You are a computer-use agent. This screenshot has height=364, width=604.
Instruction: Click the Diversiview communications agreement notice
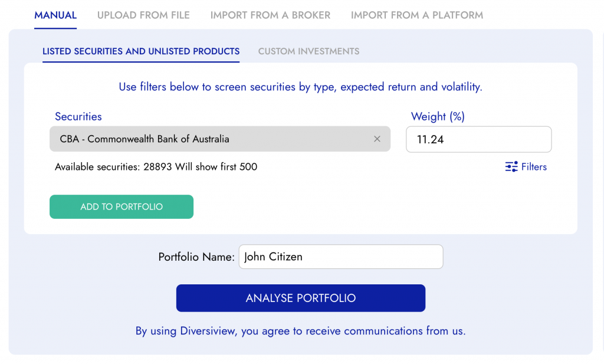(301, 331)
